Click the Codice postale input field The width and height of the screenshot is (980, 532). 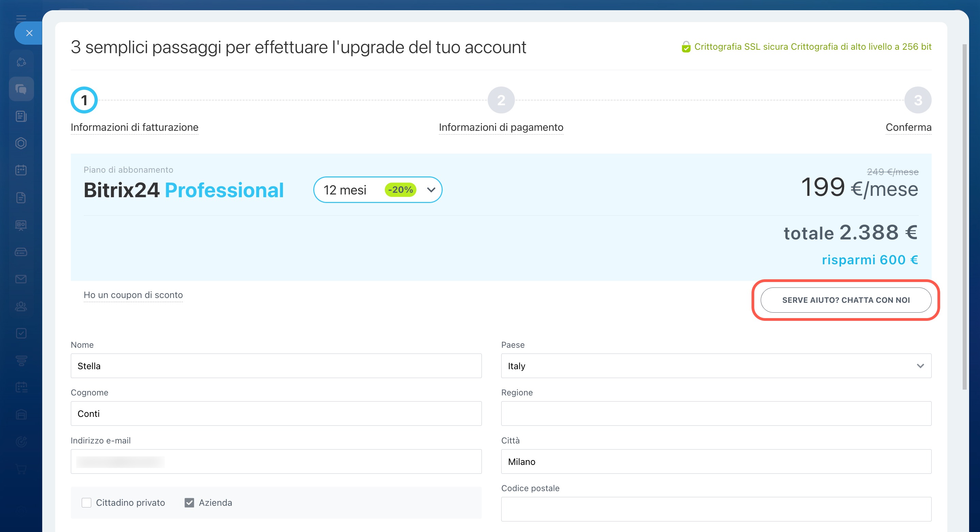716,509
